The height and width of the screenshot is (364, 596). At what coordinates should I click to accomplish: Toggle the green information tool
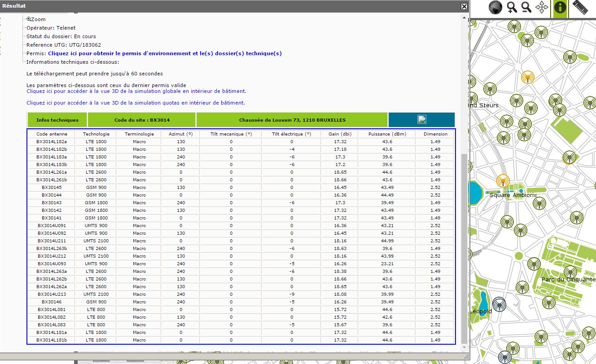tap(560, 8)
